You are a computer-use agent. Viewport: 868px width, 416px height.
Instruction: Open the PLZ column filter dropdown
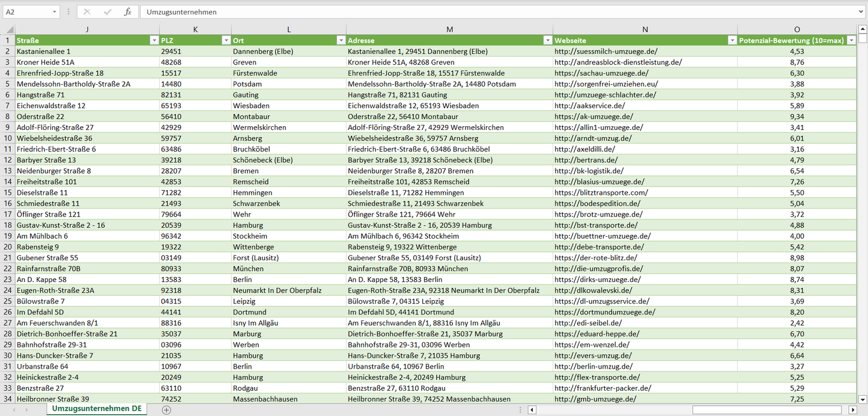[226, 40]
